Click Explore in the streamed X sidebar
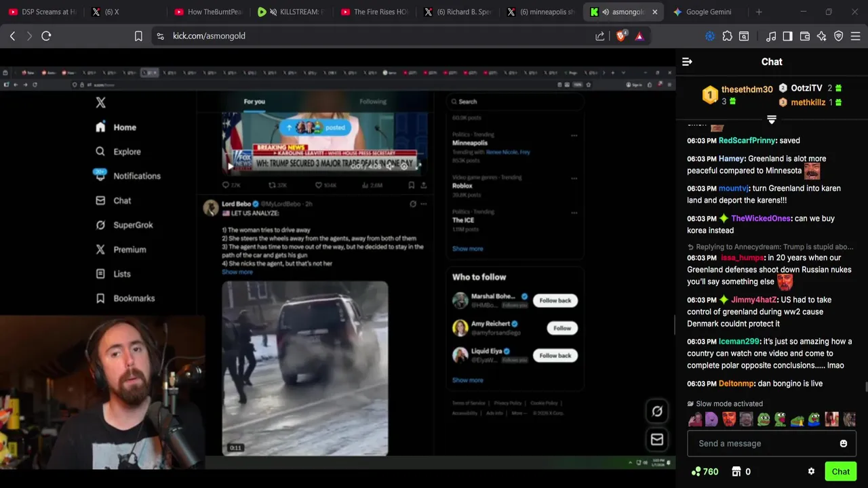The width and height of the screenshot is (868, 488). pyautogui.click(x=119, y=151)
